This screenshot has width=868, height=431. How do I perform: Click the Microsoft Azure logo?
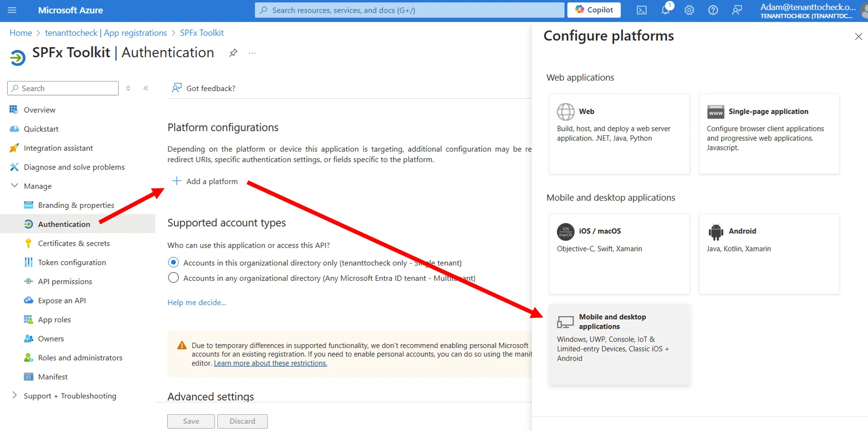click(70, 10)
